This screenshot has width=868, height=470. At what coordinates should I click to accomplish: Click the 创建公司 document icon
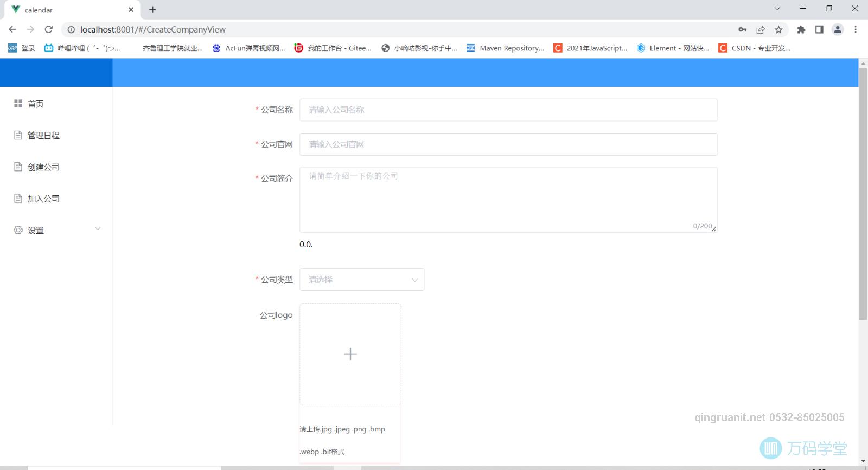click(x=18, y=167)
